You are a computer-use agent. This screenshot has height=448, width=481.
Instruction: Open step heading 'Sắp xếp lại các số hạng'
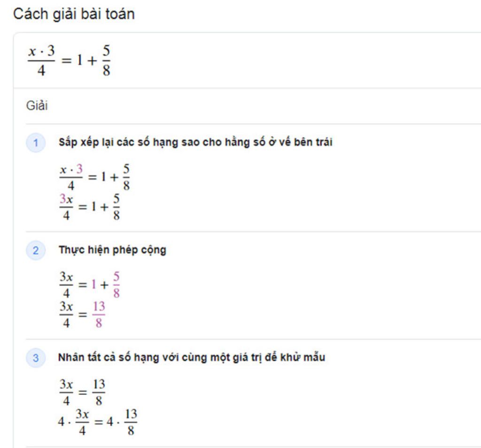click(x=195, y=142)
